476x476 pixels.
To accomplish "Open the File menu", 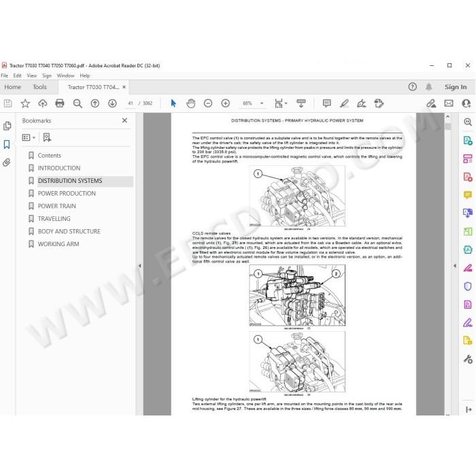I will (4, 75).
